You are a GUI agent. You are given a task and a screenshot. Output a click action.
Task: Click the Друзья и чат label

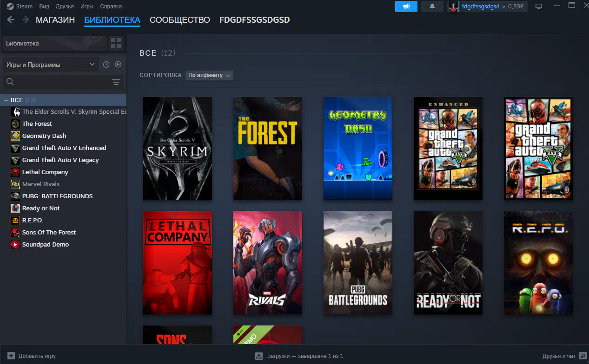pyautogui.click(x=559, y=356)
